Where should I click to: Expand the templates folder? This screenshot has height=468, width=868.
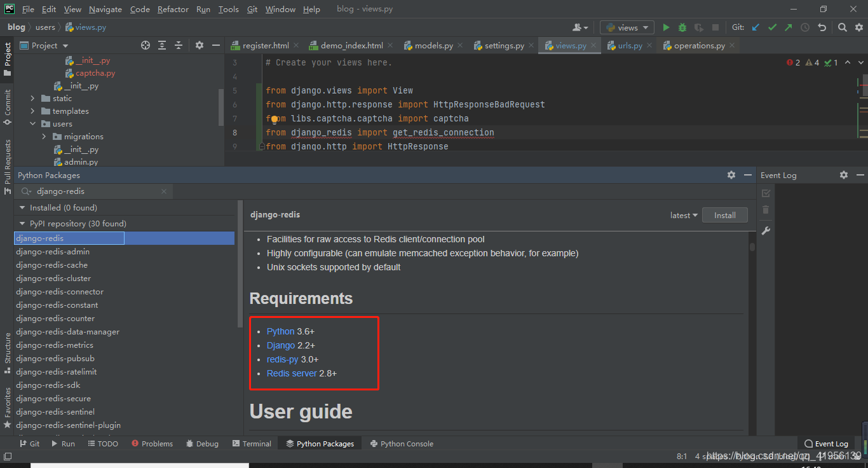33,111
